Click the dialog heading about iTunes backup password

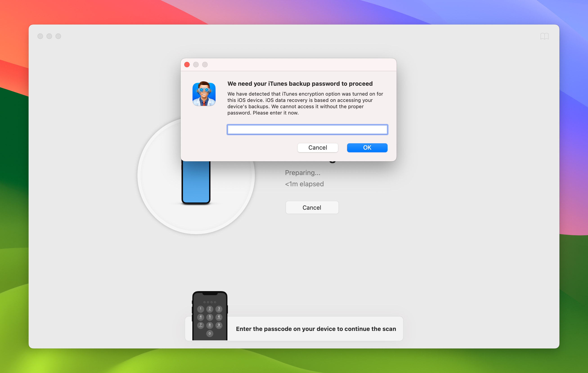[x=300, y=83]
